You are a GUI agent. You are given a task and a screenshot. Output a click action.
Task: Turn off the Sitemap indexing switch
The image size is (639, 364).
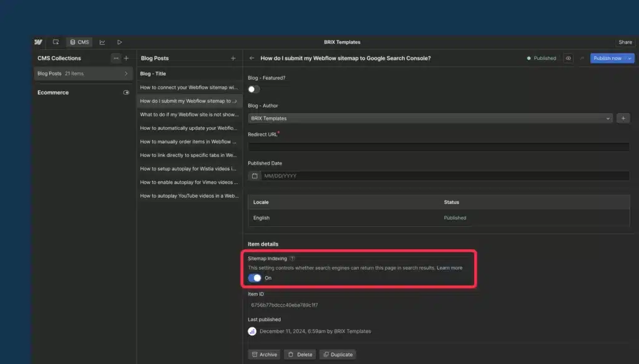[x=255, y=278]
